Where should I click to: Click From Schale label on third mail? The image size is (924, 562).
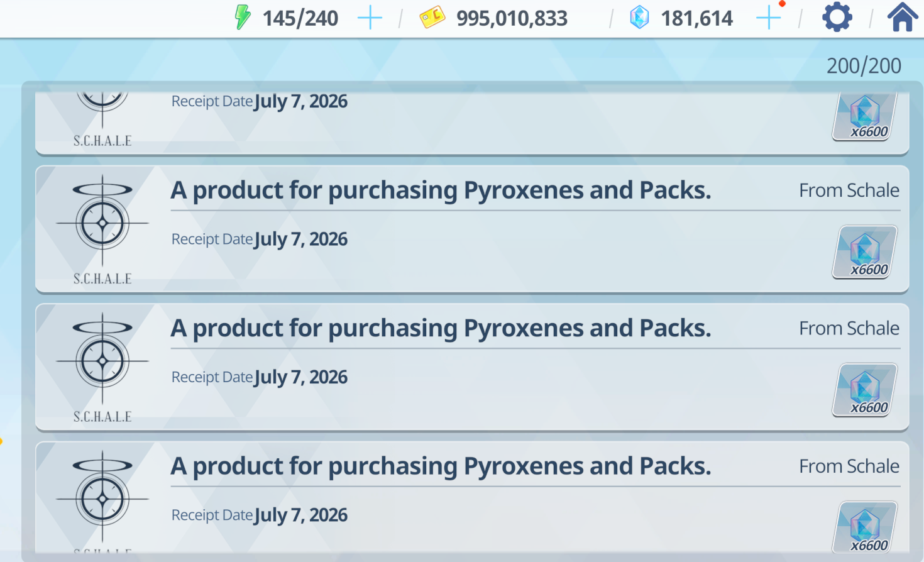click(849, 328)
